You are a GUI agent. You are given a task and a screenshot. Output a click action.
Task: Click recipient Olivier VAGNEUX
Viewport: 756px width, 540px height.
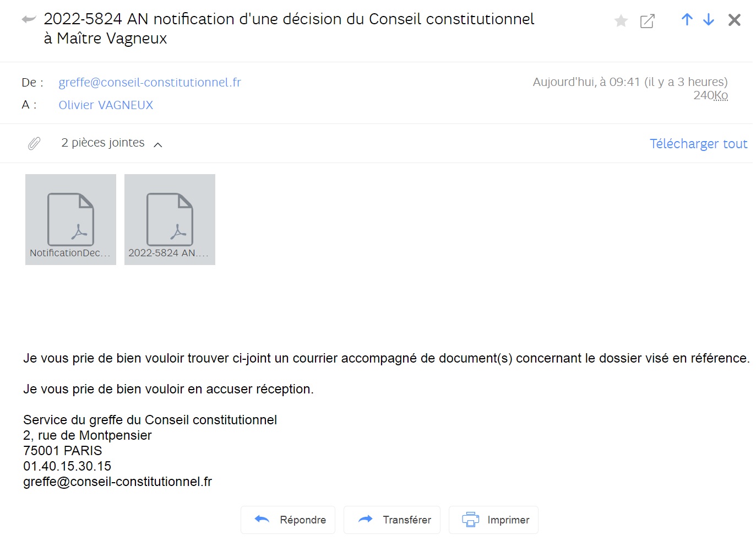tap(106, 105)
